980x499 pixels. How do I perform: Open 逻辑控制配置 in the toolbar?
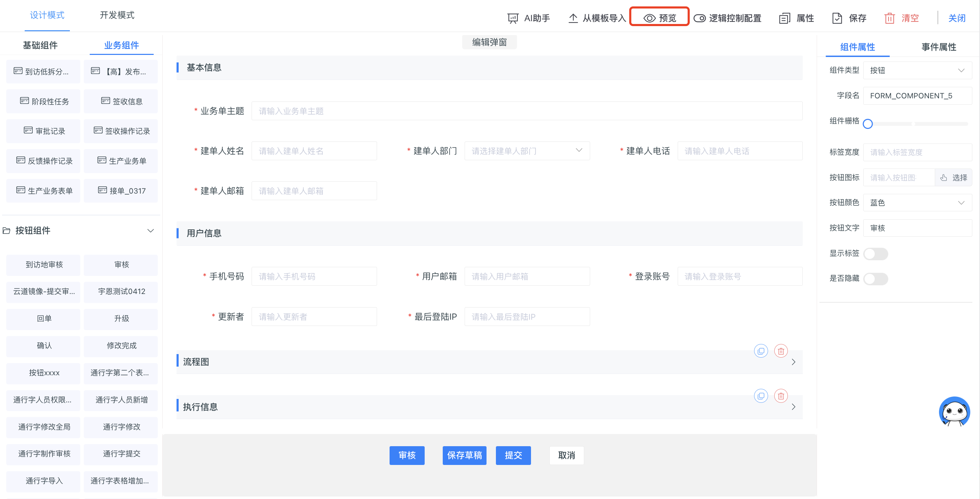coord(727,18)
